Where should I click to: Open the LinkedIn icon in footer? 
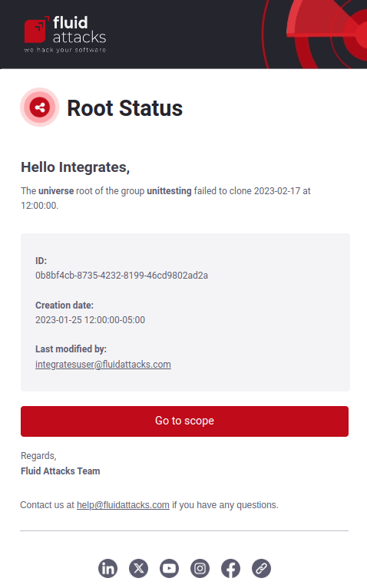107,568
